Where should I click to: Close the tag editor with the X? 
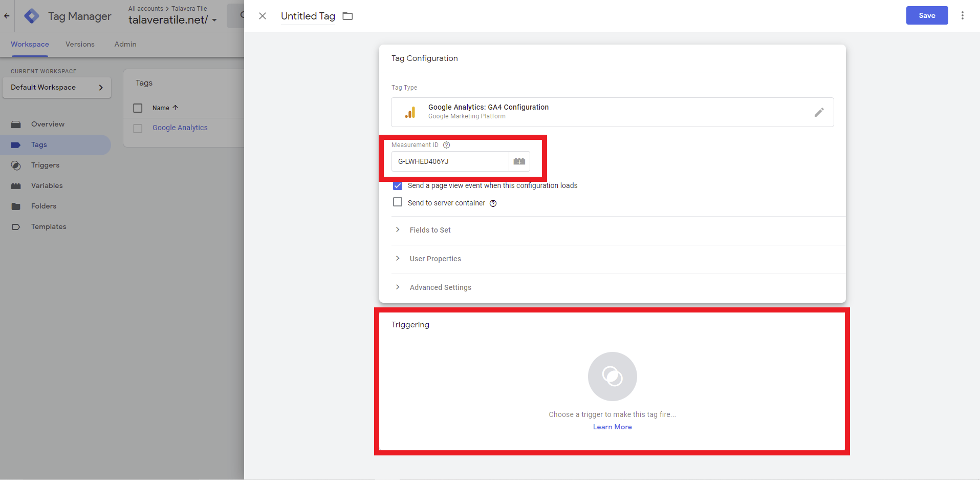click(x=263, y=16)
